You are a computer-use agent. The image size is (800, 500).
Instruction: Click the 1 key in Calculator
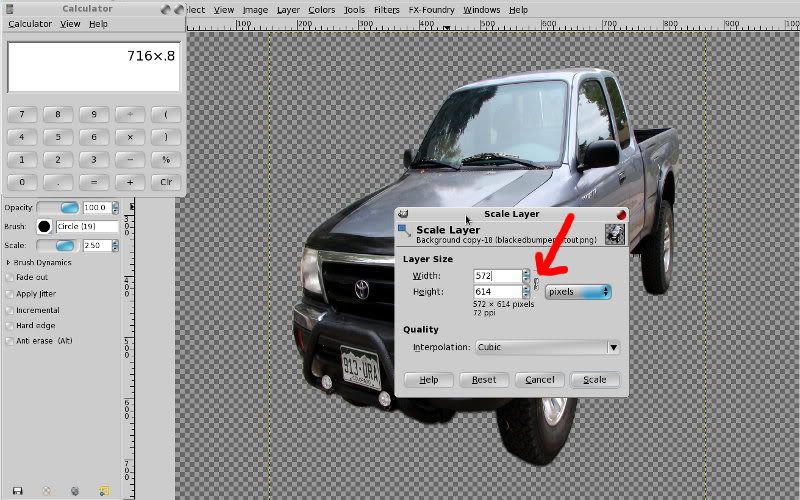pyautogui.click(x=22, y=160)
